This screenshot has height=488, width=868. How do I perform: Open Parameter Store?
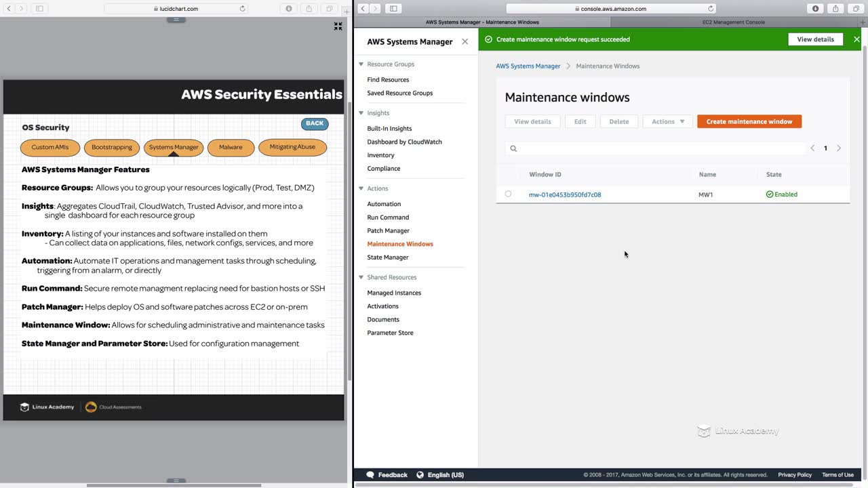point(390,333)
